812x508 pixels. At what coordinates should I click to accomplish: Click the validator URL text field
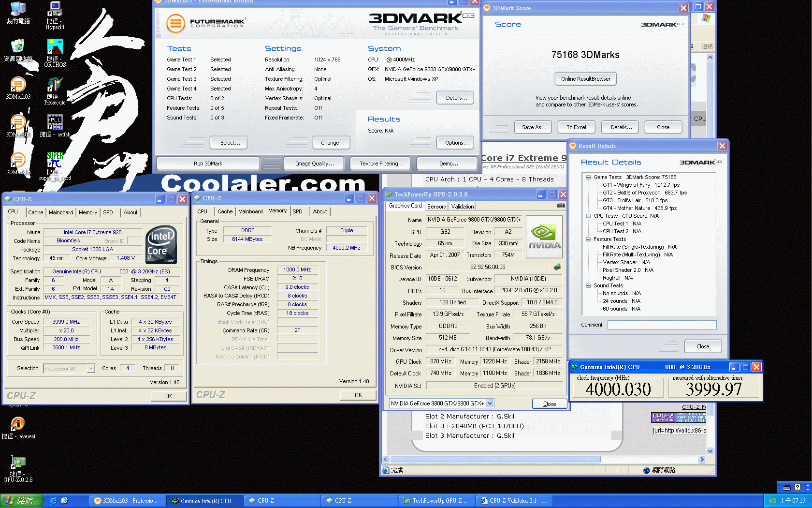pyautogui.click(x=679, y=431)
